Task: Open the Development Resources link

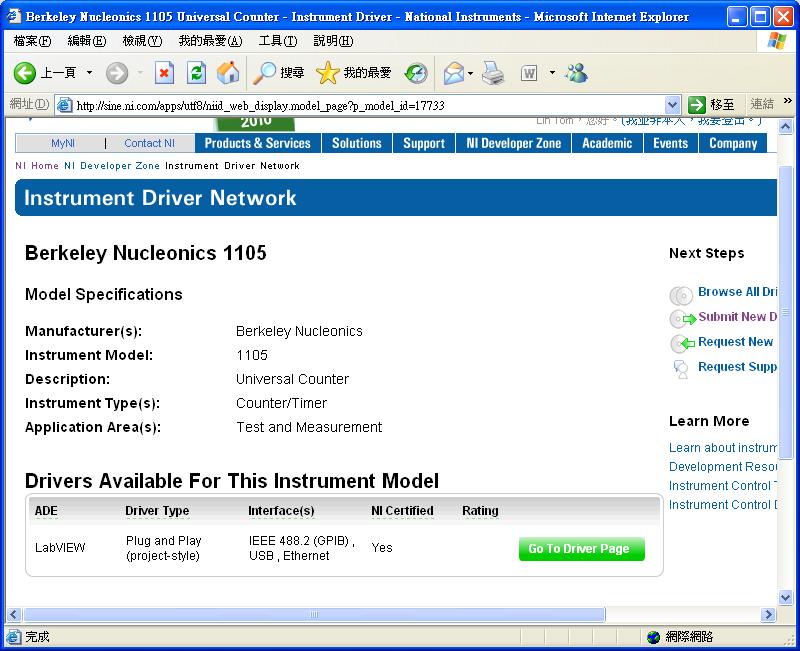Action: click(723, 467)
